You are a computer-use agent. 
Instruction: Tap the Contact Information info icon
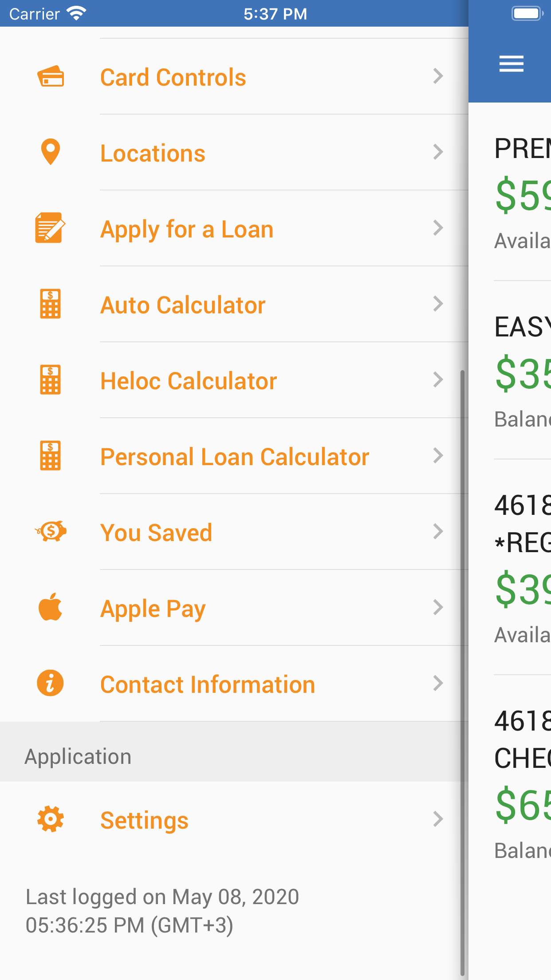pyautogui.click(x=50, y=683)
